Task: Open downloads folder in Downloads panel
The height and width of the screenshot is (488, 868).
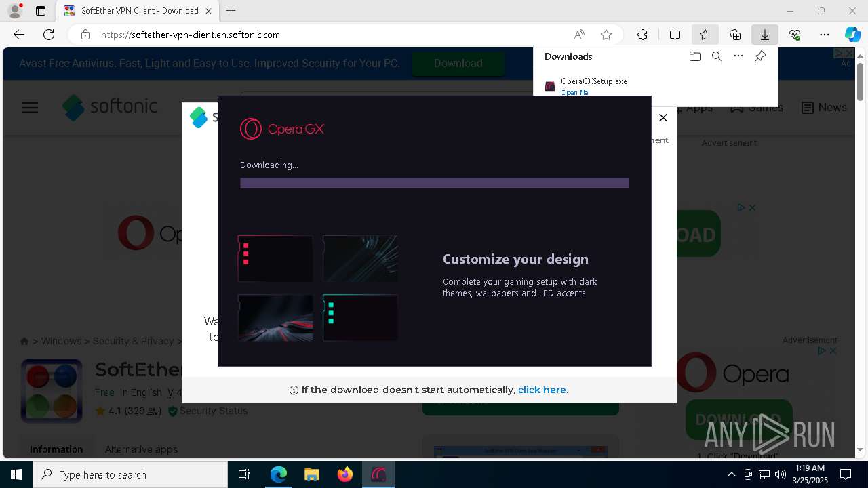Action: pyautogui.click(x=694, y=56)
